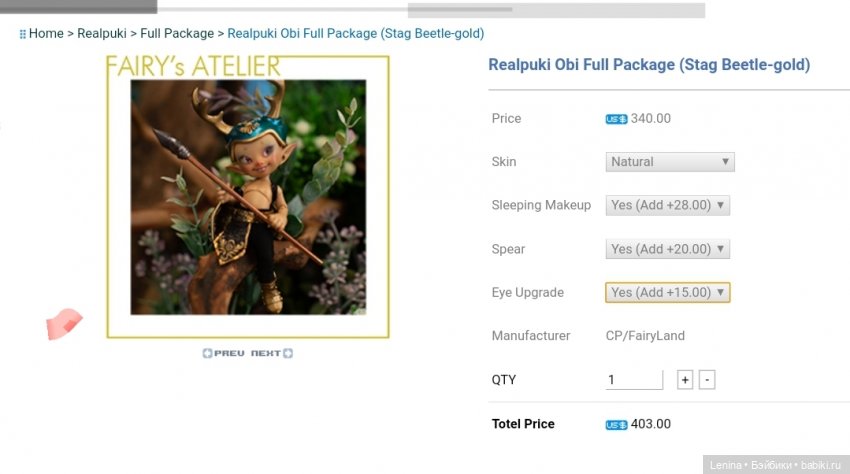This screenshot has width=850, height=474.
Task: Click the US$ badge beside Total Price
Action: click(x=616, y=424)
